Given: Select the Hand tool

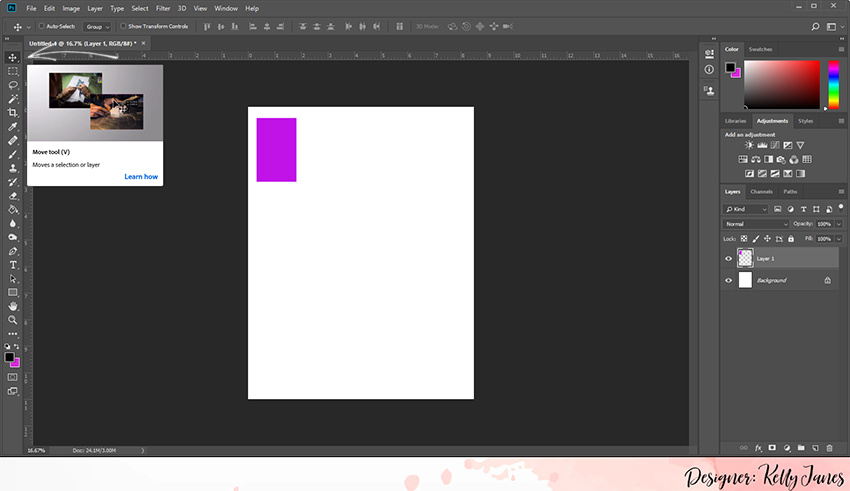Looking at the screenshot, I should [12, 307].
